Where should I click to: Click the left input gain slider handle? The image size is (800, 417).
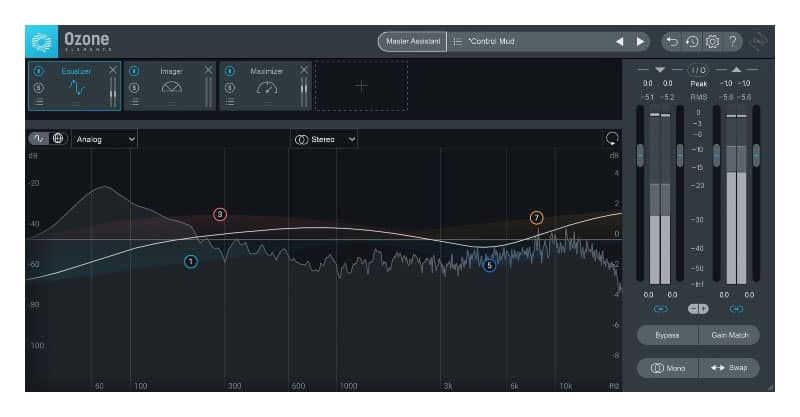pos(640,155)
